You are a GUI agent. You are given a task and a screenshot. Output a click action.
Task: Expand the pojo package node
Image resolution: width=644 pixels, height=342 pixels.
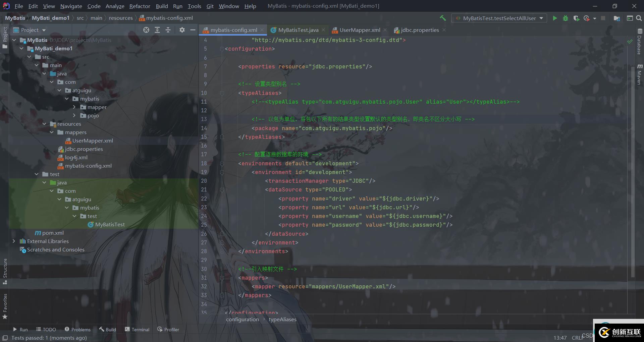coord(74,115)
